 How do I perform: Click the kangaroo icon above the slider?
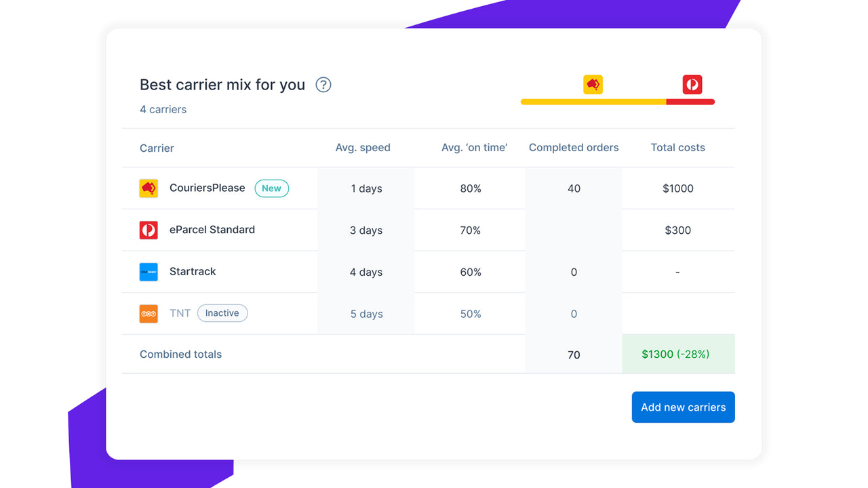click(592, 83)
